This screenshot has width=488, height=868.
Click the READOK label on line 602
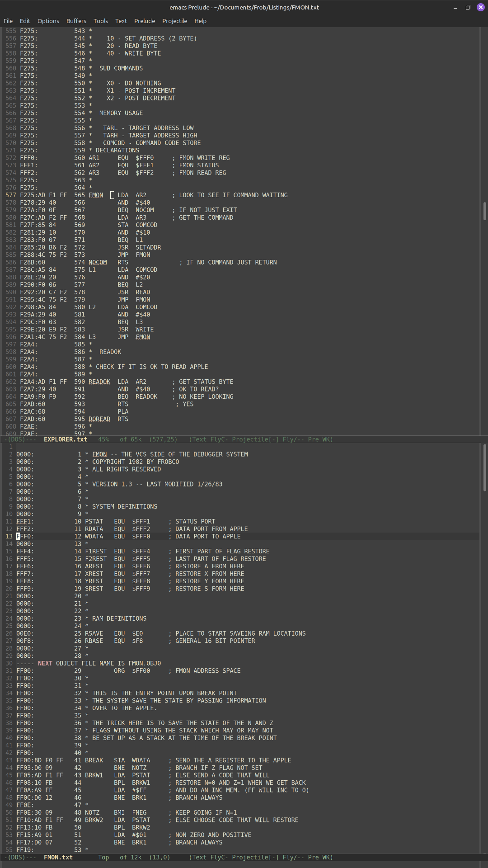pos(99,382)
